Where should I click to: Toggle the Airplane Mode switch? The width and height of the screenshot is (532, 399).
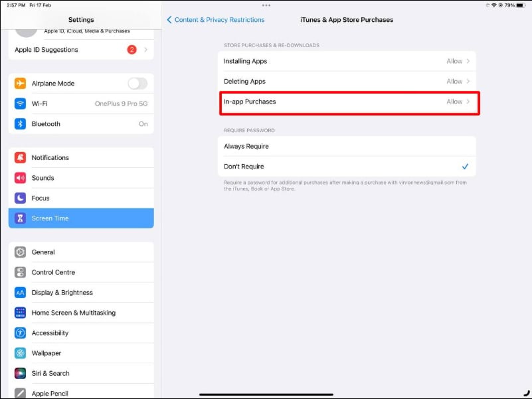pyautogui.click(x=137, y=83)
